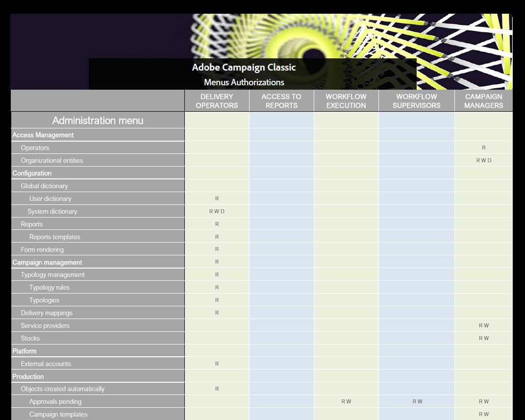
Task: Click the Menus Authorizations subtitle
Action: (x=244, y=82)
